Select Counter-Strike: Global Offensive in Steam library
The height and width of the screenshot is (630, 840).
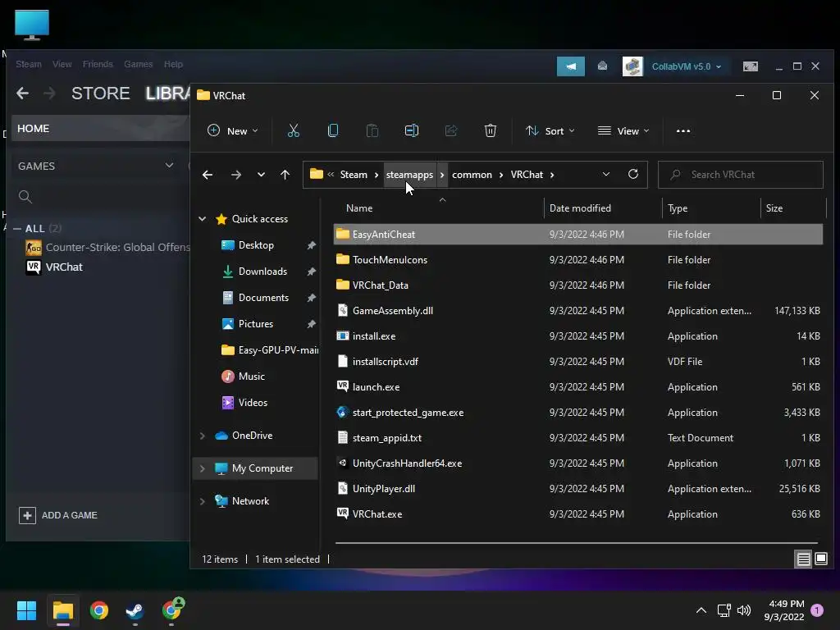[107, 248]
